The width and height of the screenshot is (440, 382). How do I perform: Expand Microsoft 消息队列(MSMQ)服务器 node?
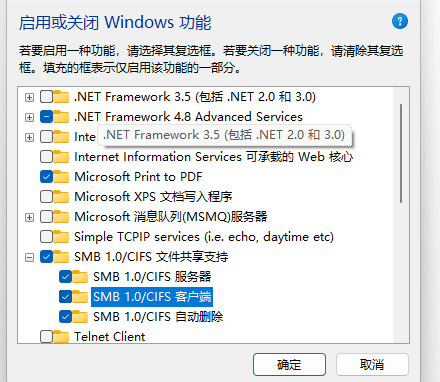[x=29, y=217]
